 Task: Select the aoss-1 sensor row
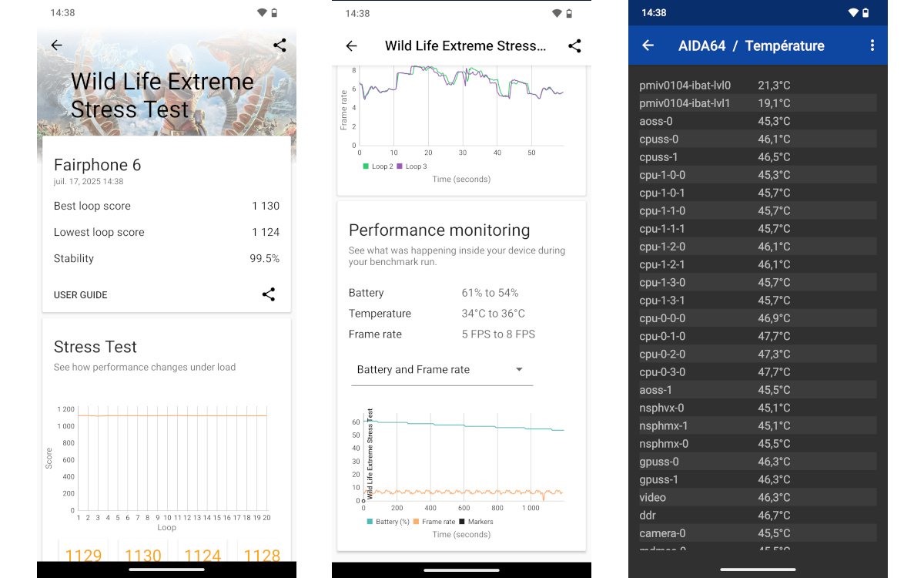pos(758,390)
